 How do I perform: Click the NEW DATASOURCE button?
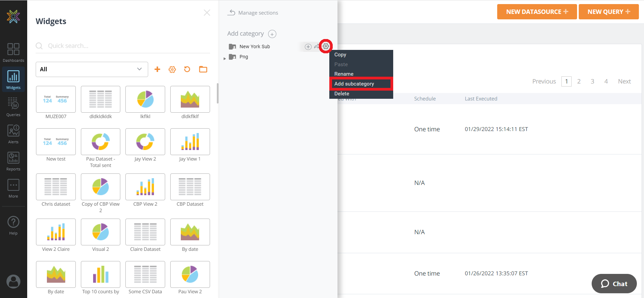point(537,12)
